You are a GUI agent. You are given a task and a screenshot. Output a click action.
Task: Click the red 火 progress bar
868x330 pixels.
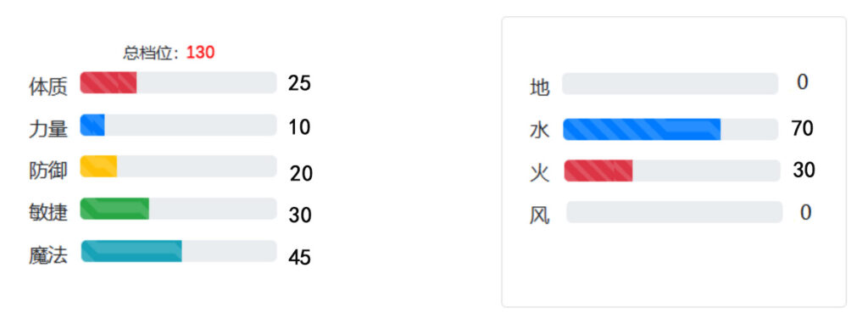(x=672, y=171)
